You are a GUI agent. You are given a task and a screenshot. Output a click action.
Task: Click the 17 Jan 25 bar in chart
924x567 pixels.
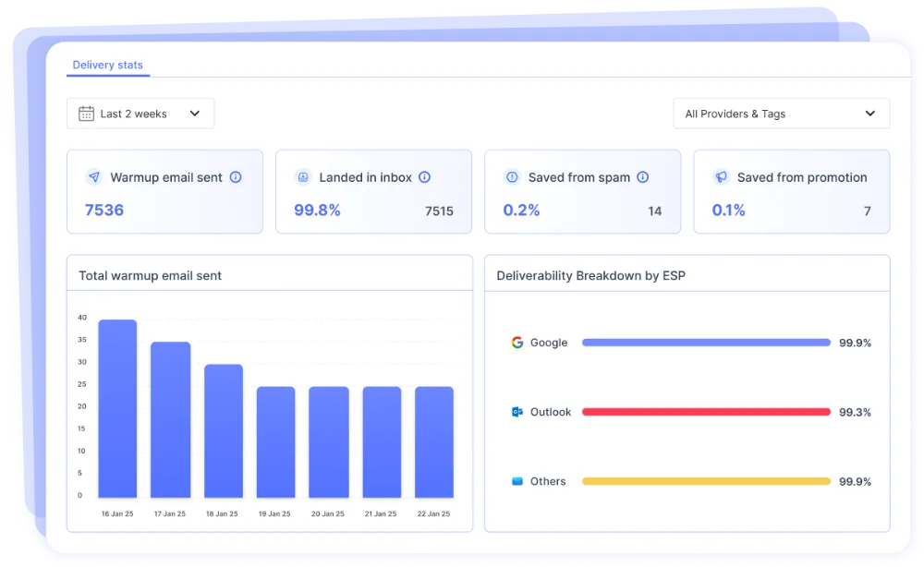tap(170, 420)
